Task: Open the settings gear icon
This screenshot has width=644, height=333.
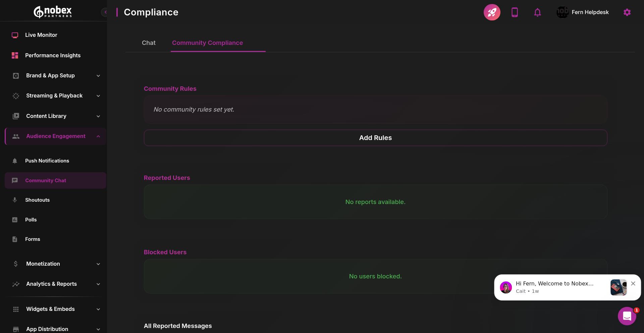Action: [x=627, y=12]
